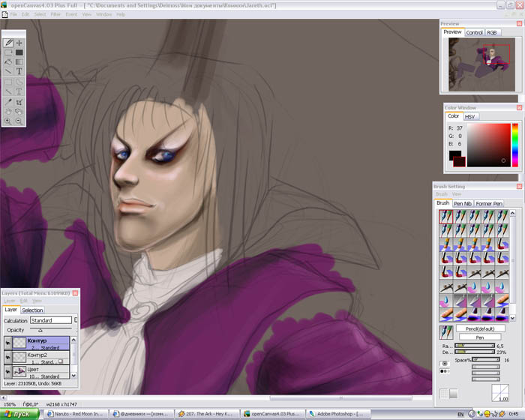Toggle the three-dot fade option in Brush Setting

[x=444, y=371]
